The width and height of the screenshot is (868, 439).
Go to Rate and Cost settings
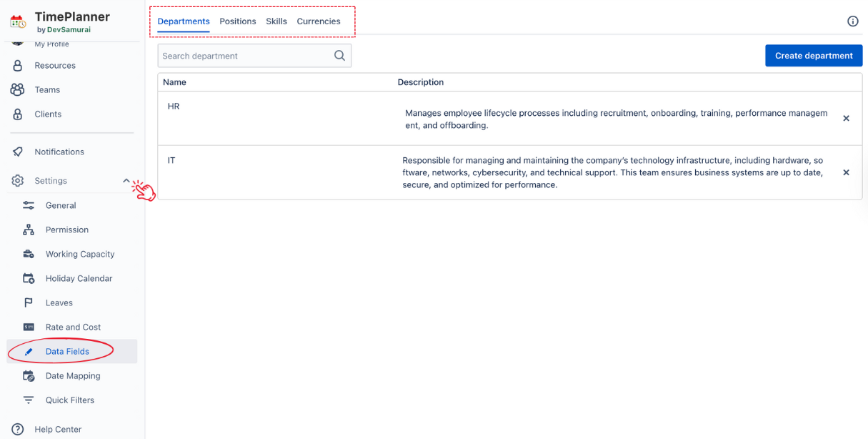(x=73, y=327)
